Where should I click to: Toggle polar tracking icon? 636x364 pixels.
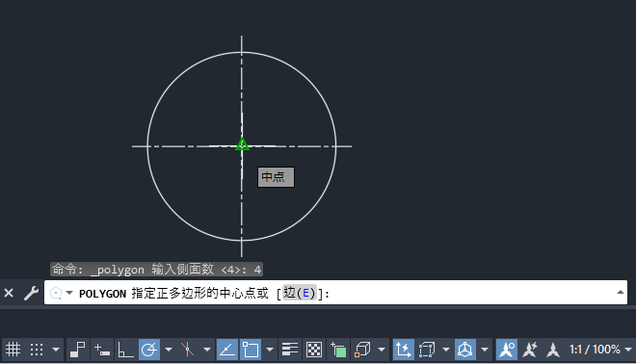[x=149, y=349]
